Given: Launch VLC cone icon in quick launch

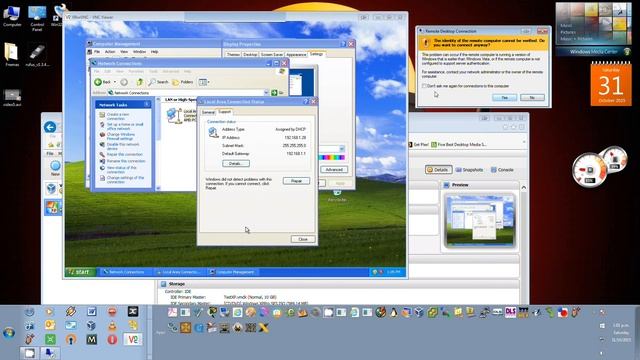Looking at the screenshot, I should [112, 326].
